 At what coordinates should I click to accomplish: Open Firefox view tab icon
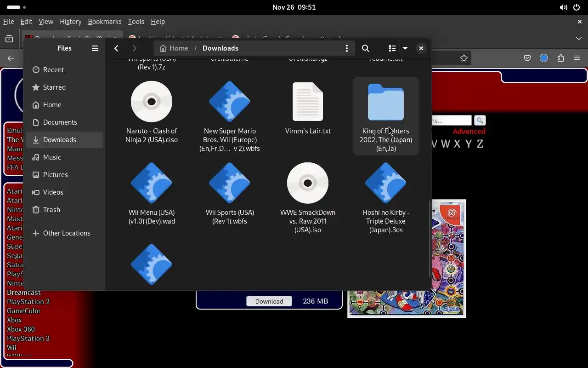click(x=9, y=39)
